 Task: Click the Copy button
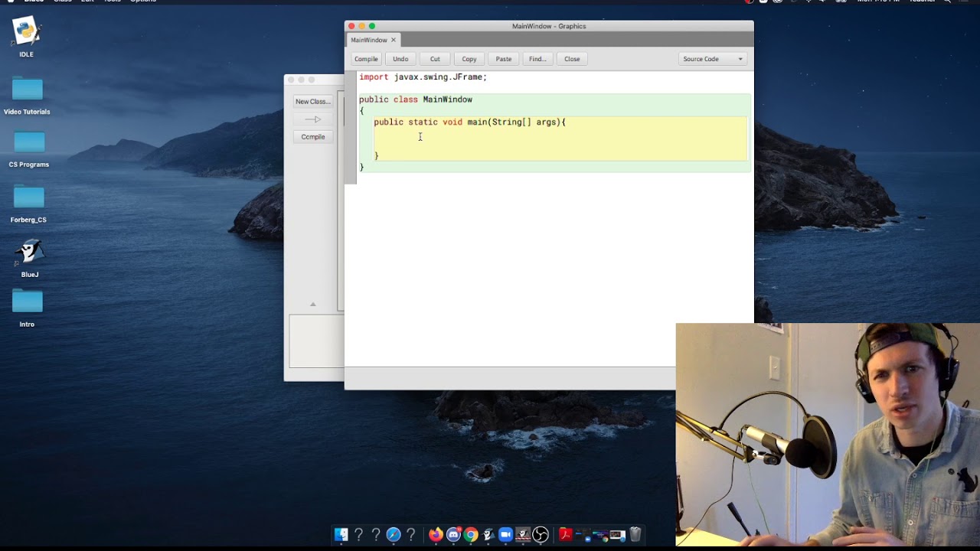click(469, 59)
